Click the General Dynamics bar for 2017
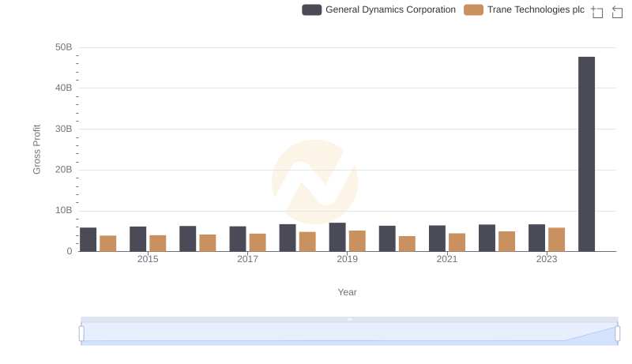Screen dimensions: 632x364 pos(238,238)
